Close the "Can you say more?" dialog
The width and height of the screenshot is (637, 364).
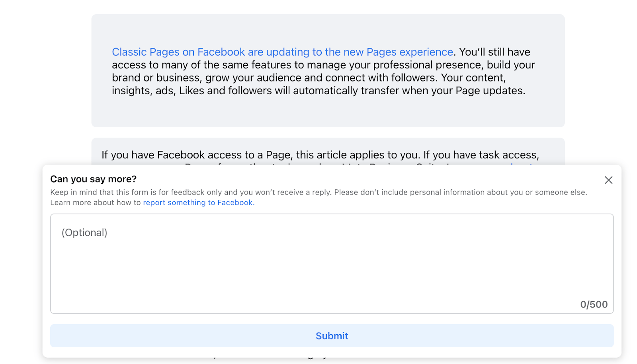click(608, 180)
